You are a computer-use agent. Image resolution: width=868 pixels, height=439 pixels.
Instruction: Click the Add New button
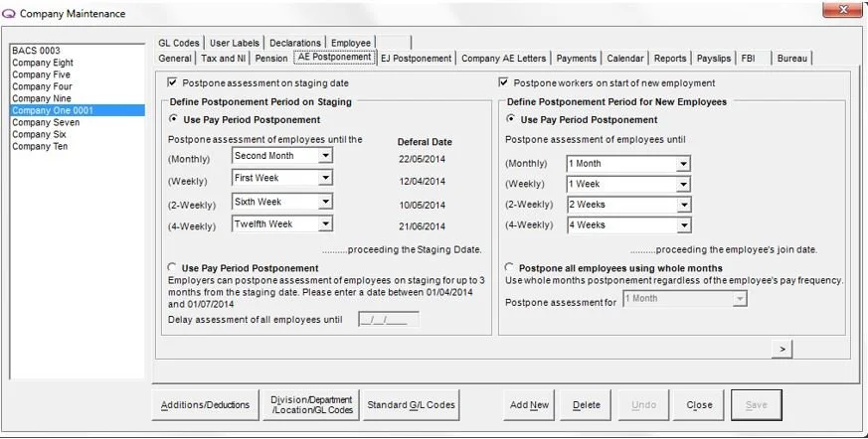tap(529, 405)
